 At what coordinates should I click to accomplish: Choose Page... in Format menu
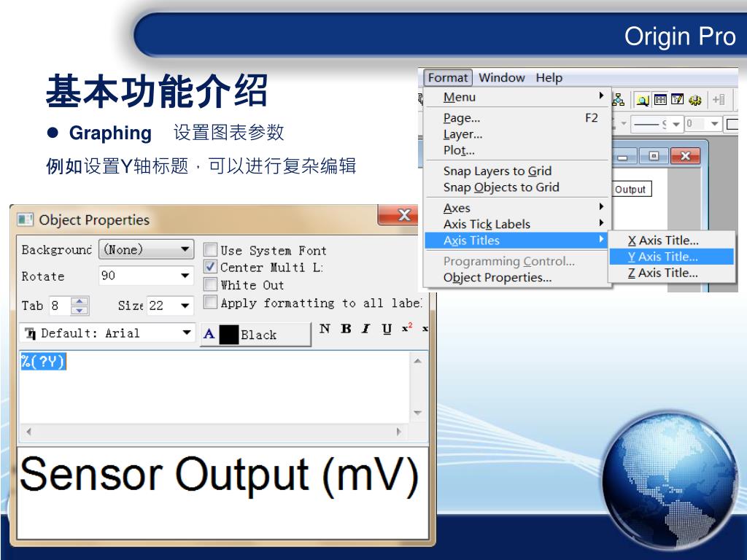tap(517, 117)
